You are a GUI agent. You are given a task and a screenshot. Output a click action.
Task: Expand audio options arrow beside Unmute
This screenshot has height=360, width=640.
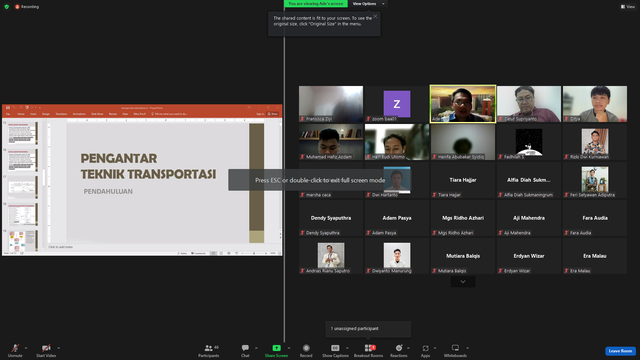[x=26, y=348]
